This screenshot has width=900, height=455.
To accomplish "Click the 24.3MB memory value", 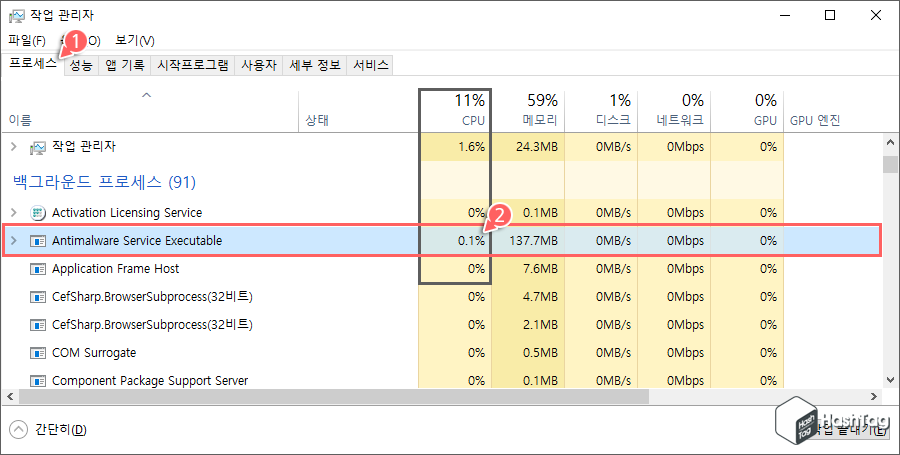I will (x=537, y=147).
